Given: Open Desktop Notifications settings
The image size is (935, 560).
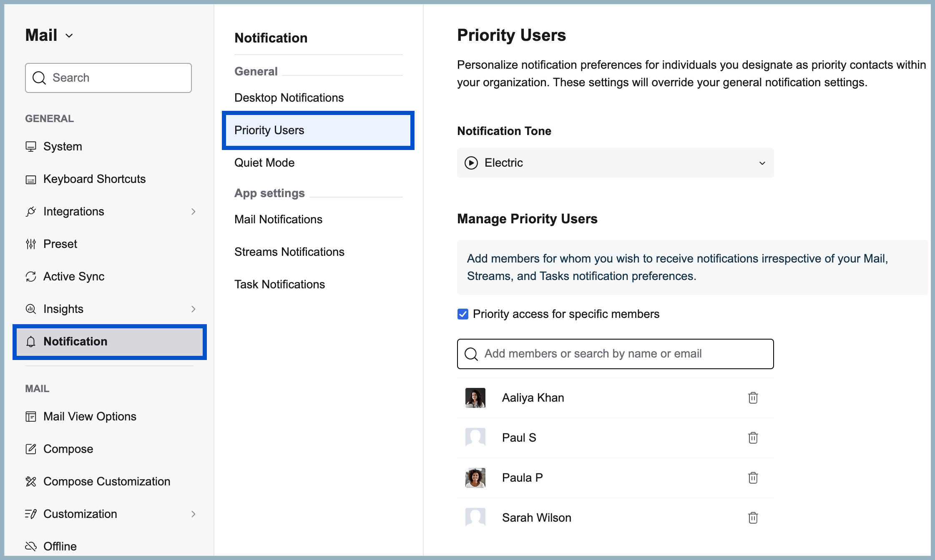Looking at the screenshot, I should click(289, 97).
